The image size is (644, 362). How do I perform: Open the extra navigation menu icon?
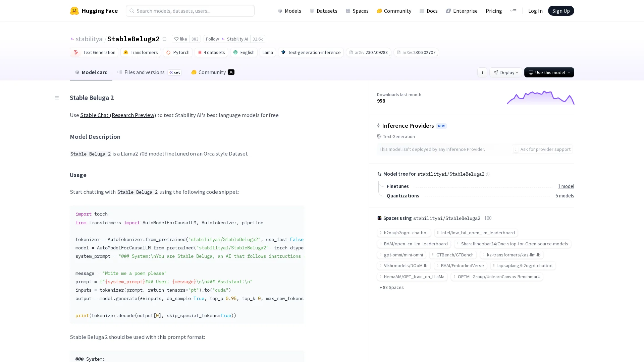[x=513, y=11]
